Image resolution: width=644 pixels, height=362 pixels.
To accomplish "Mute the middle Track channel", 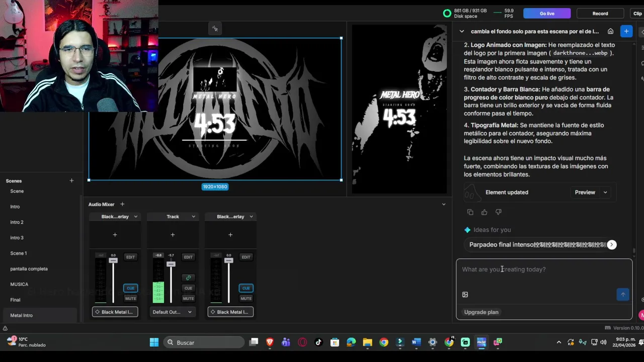I will pyautogui.click(x=188, y=299).
